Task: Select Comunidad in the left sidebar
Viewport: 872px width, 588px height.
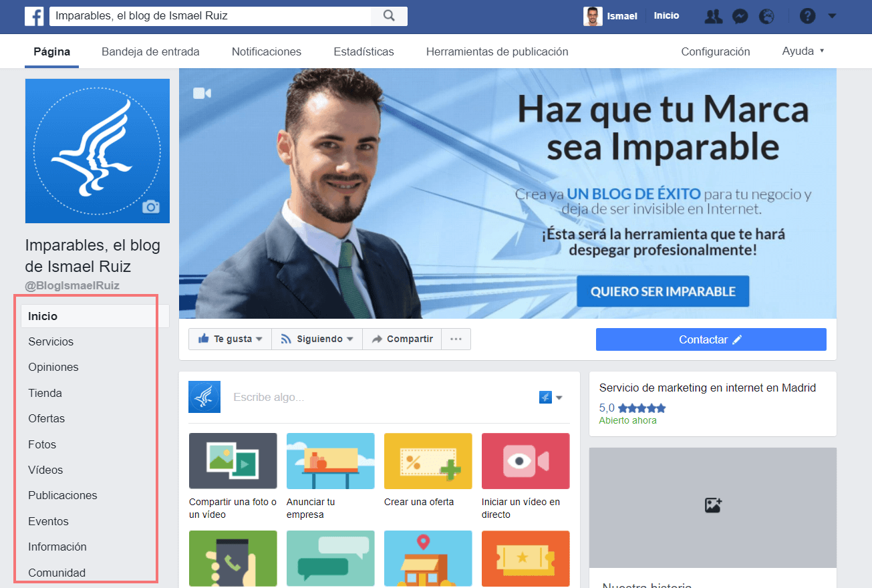Action: pyautogui.click(x=57, y=573)
